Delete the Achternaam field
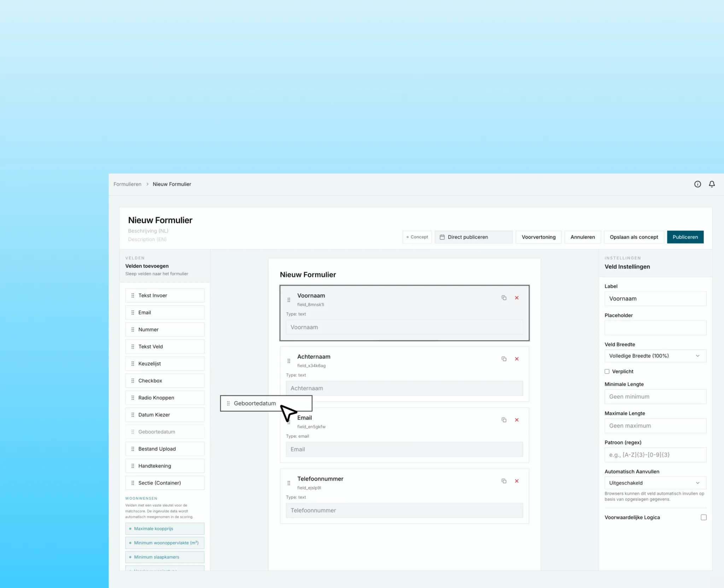This screenshot has height=588, width=724. click(x=516, y=359)
